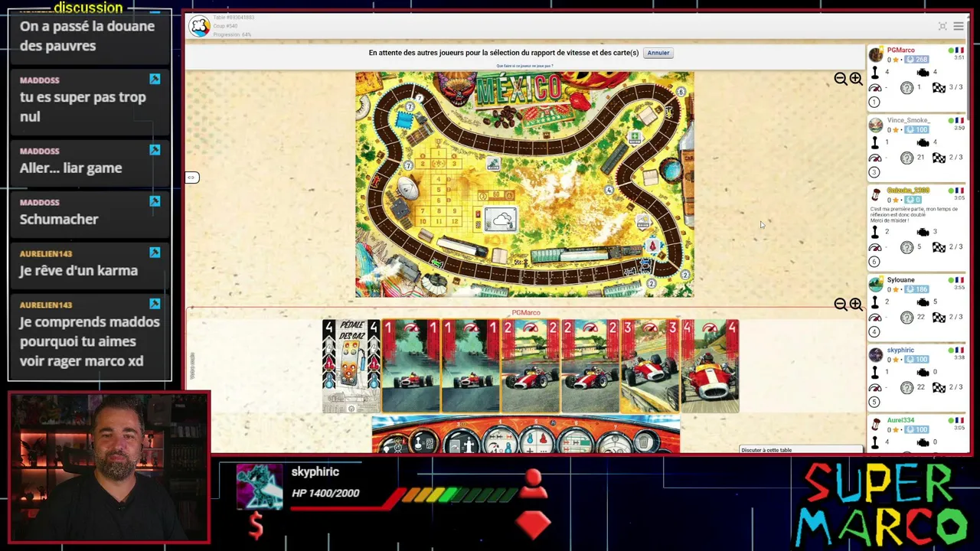Click Vince_Smoke_'s avatar in player panel

876,126
